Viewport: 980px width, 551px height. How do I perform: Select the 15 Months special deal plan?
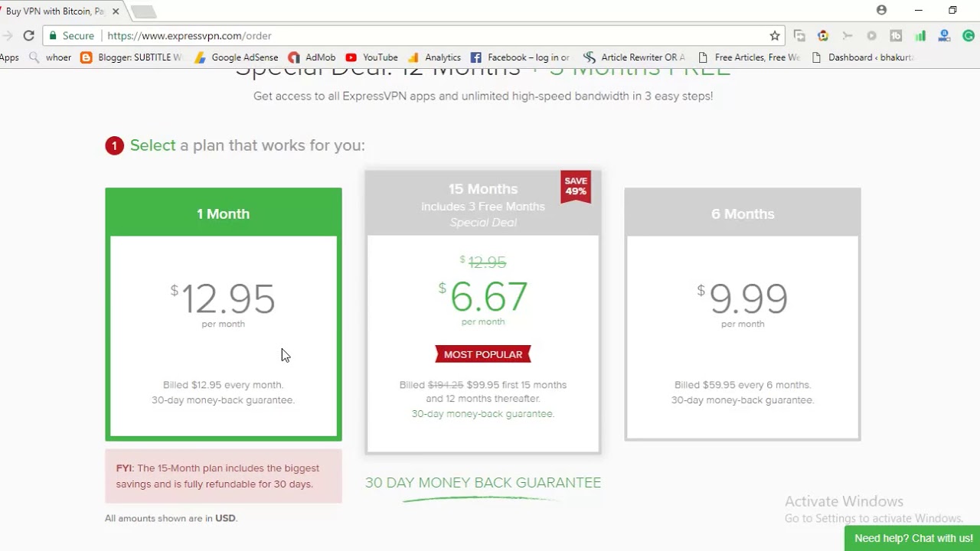(x=483, y=312)
